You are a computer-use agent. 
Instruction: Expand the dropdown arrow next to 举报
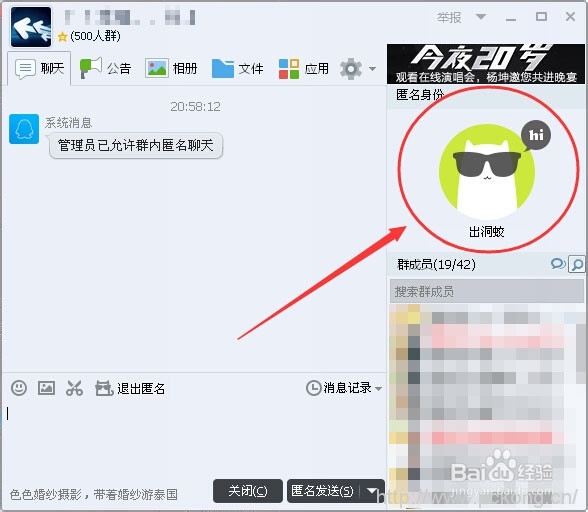tap(481, 17)
